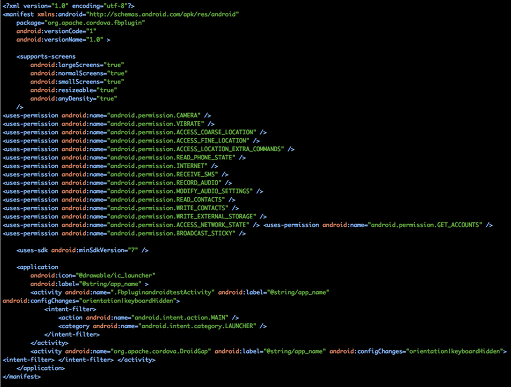
Task: Click the WRITE_EXTERNAL_STORAGE permission line
Action: point(135,217)
